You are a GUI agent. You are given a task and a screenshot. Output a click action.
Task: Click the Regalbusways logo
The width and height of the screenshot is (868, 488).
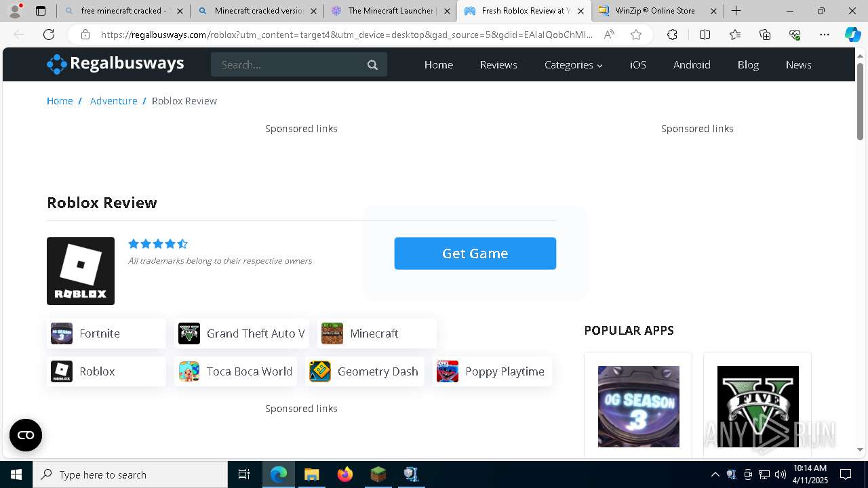pos(115,64)
